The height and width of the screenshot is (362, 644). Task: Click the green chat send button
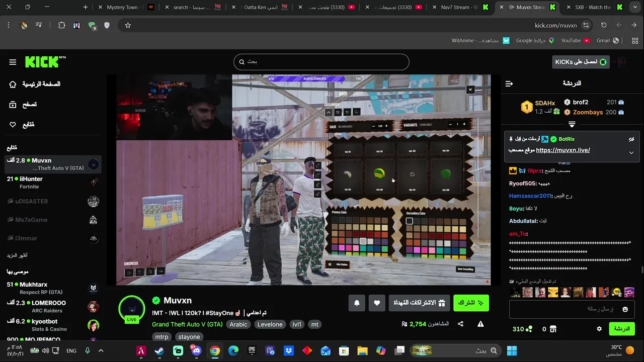point(622,329)
